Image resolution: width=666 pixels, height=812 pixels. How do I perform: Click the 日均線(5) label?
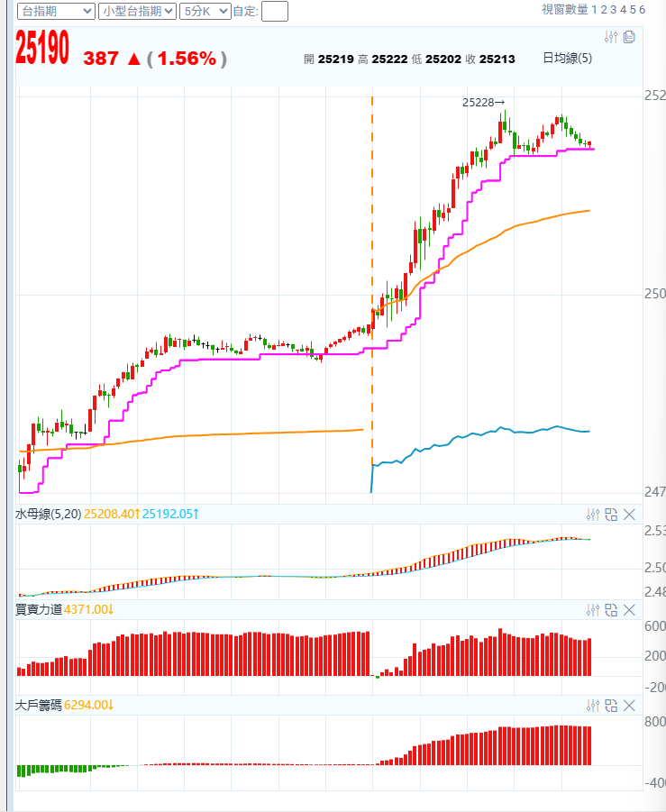567,58
